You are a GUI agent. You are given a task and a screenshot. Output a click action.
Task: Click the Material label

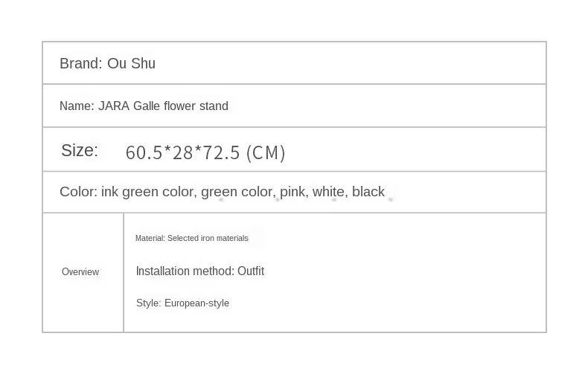click(150, 239)
